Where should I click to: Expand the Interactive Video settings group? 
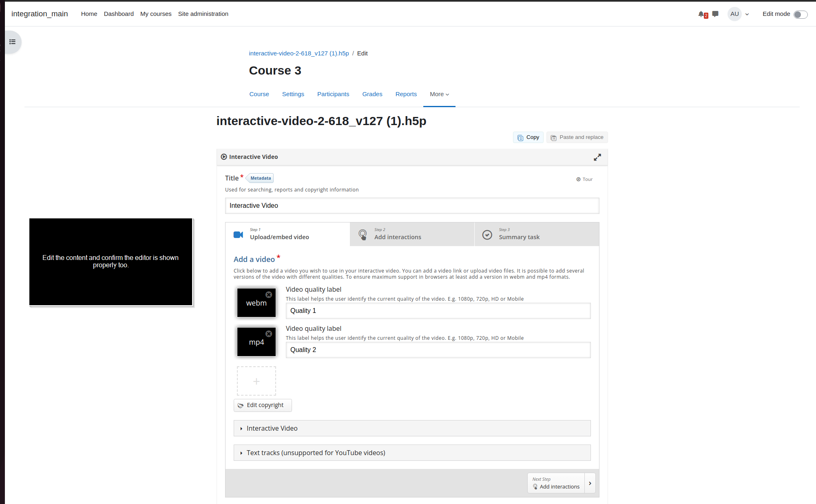tap(412, 428)
